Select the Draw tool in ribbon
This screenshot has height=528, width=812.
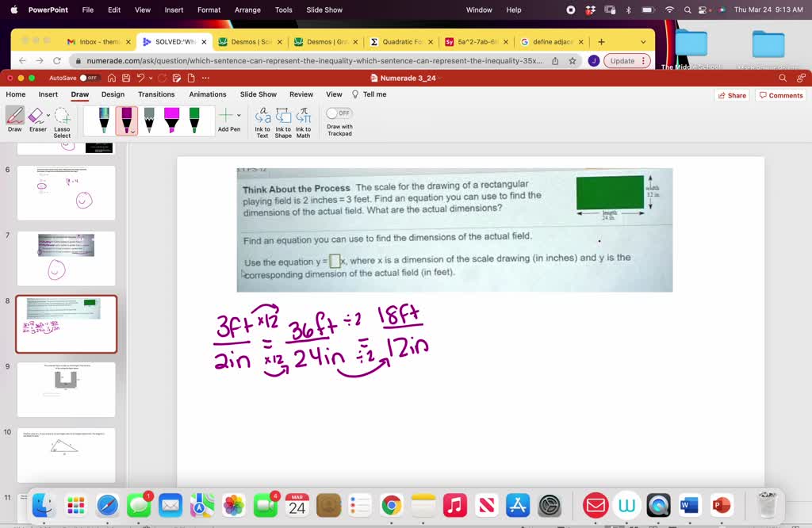pyautogui.click(x=15, y=119)
